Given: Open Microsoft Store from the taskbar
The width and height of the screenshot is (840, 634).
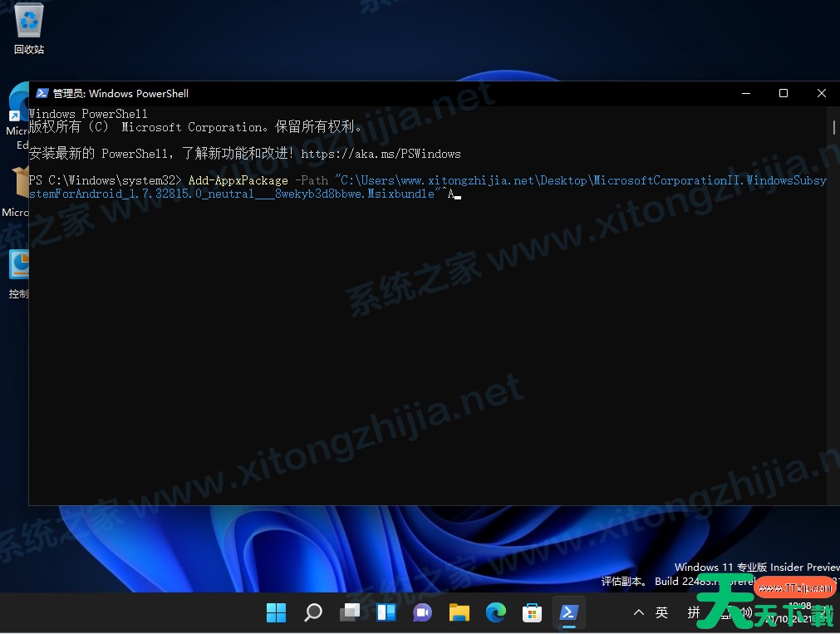Looking at the screenshot, I should pyautogui.click(x=532, y=612).
